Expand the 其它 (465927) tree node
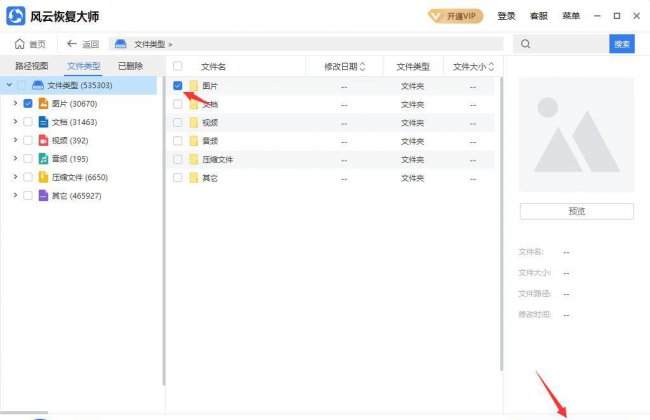The height and width of the screenshot is (420, 650). 15,194
